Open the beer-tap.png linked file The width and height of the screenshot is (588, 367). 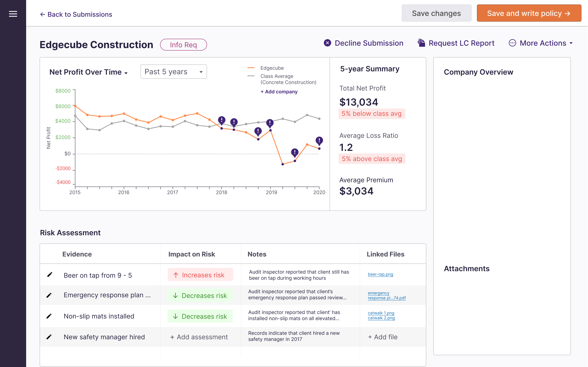(x=380, y=274)
